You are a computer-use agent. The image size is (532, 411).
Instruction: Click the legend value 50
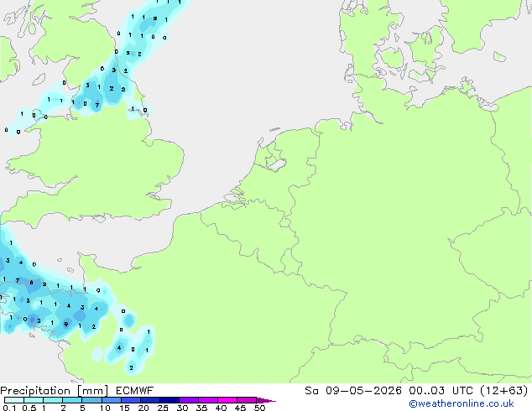260,408
